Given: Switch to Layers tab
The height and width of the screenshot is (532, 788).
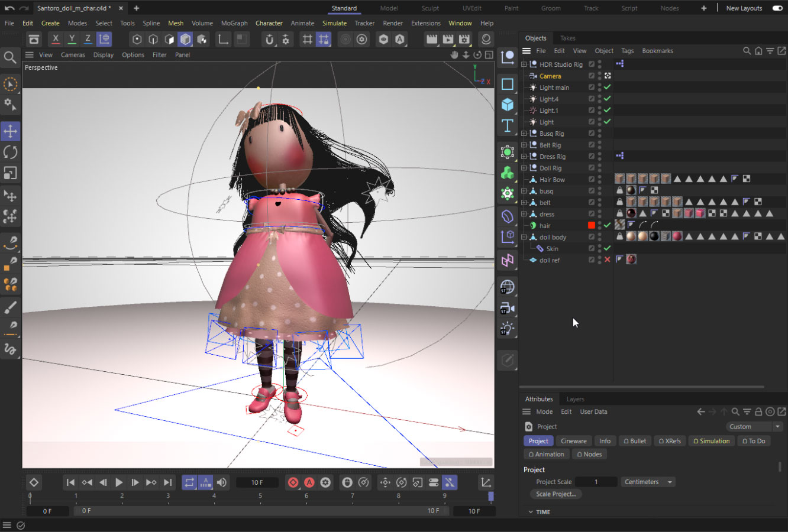Looking at the screenshot, I should (x=575, y=399).
